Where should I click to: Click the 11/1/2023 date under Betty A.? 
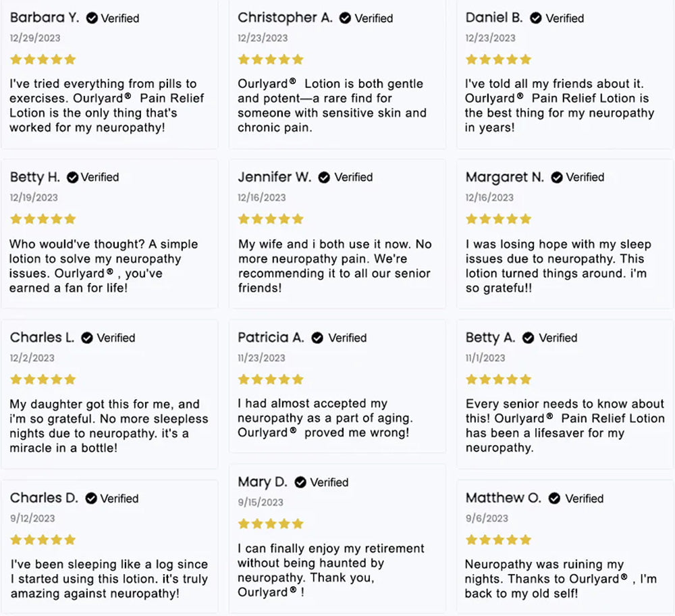point(485,358)
